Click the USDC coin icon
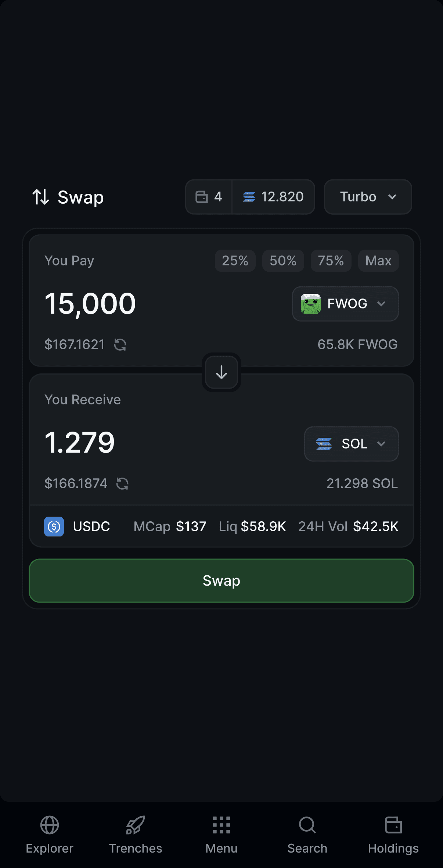 click(x=54, y=526)
